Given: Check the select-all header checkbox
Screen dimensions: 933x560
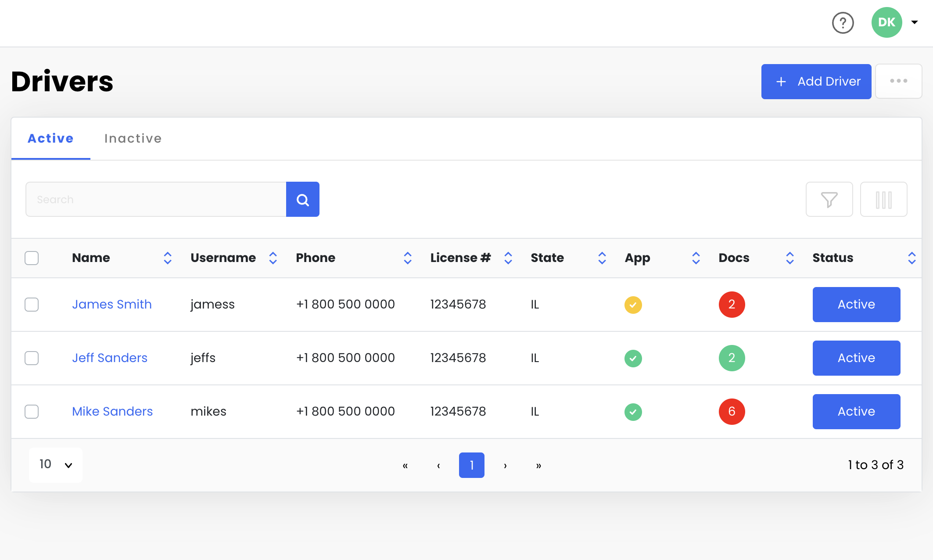Looking at the screenshot, I should point(32,258).
